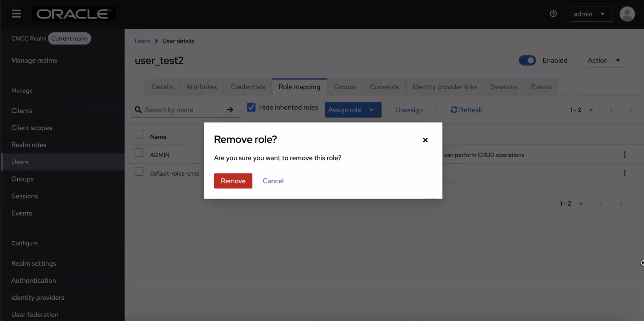Open Events in the sidebar
The width and height of the screenshot is (644, 321).
[x=63, y=213]
